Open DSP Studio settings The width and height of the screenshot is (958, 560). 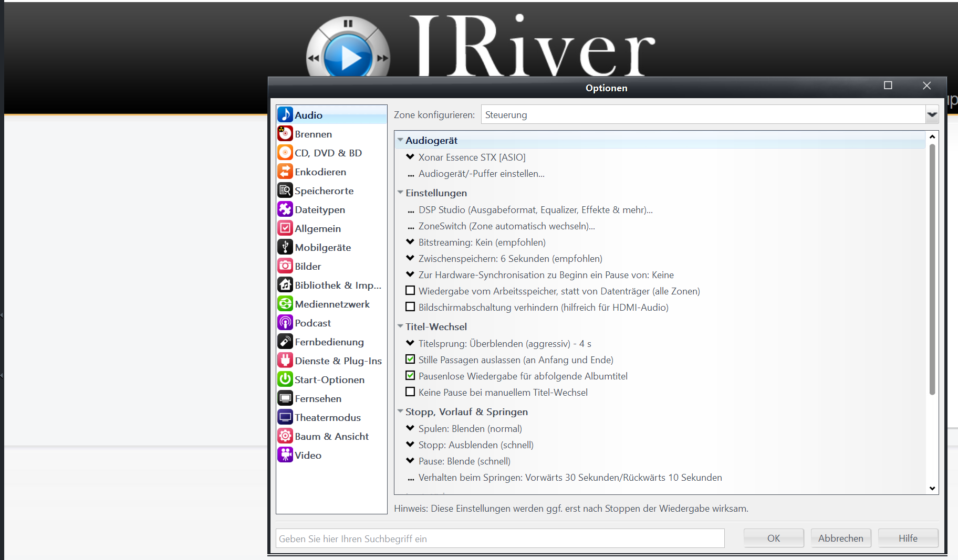point(535,210)
